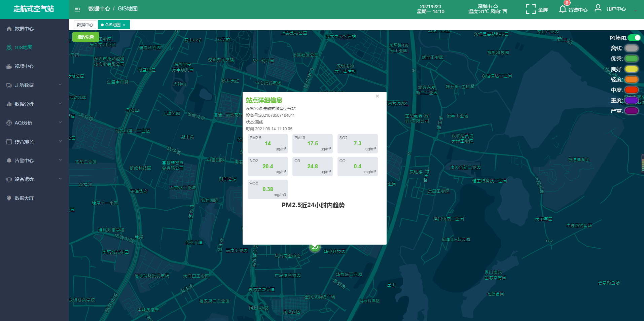Toggle the 良好 yellow legend indicator
Screen dimensions: 644x321
(x=632, y=69)
